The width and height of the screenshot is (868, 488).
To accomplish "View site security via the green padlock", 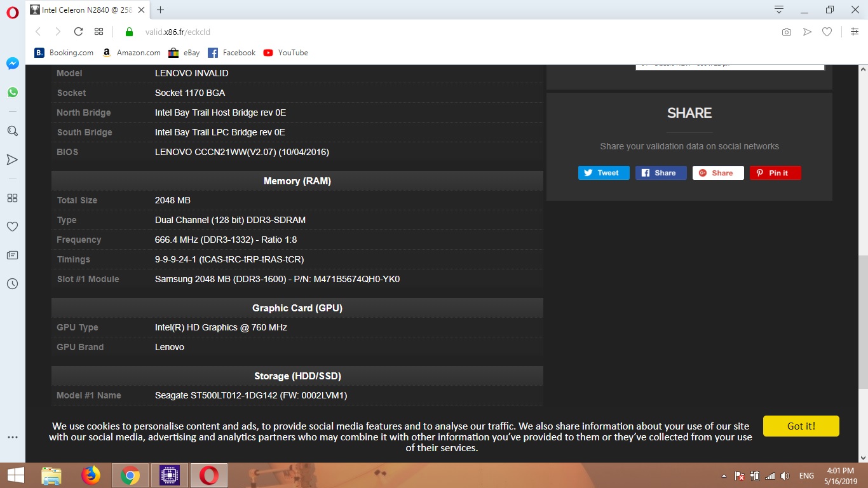I will (x=129, y=32).
